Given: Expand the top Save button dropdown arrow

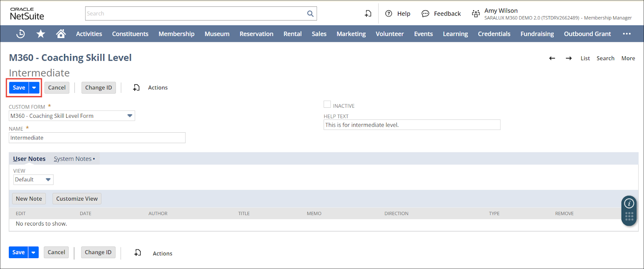Looking at the screenshot, I should coord(34,88).
